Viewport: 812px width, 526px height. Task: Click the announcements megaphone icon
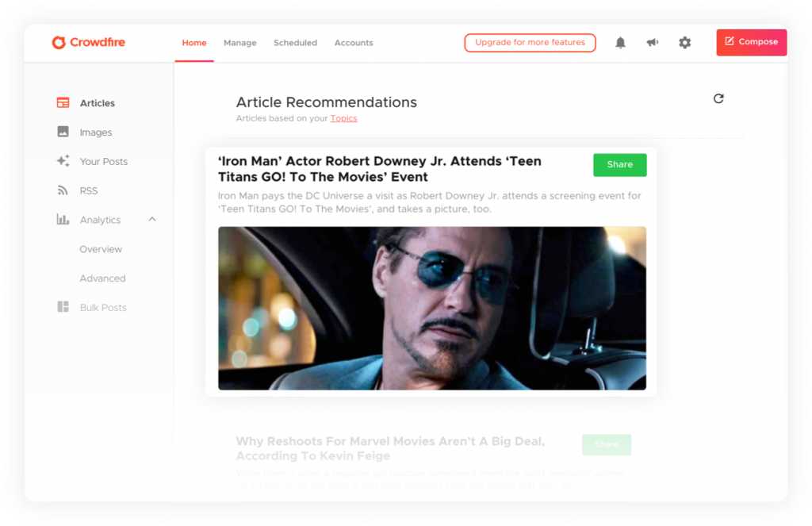tap(652, 43)
